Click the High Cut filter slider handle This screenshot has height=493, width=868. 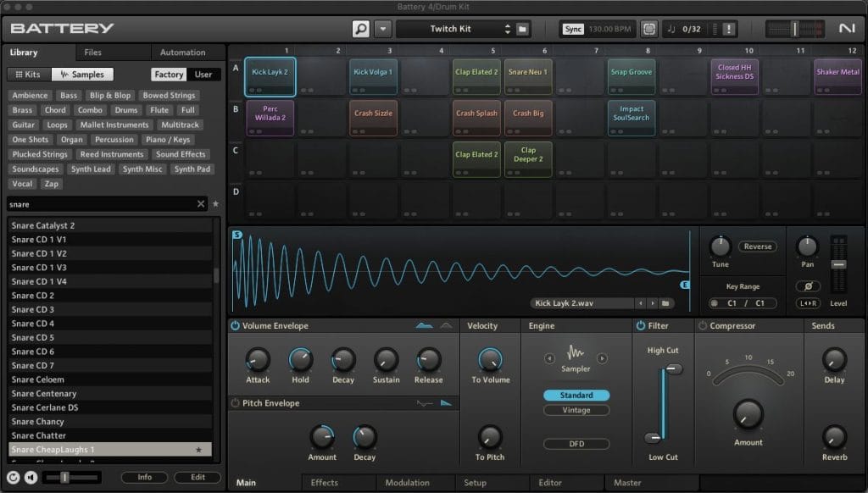674,368
